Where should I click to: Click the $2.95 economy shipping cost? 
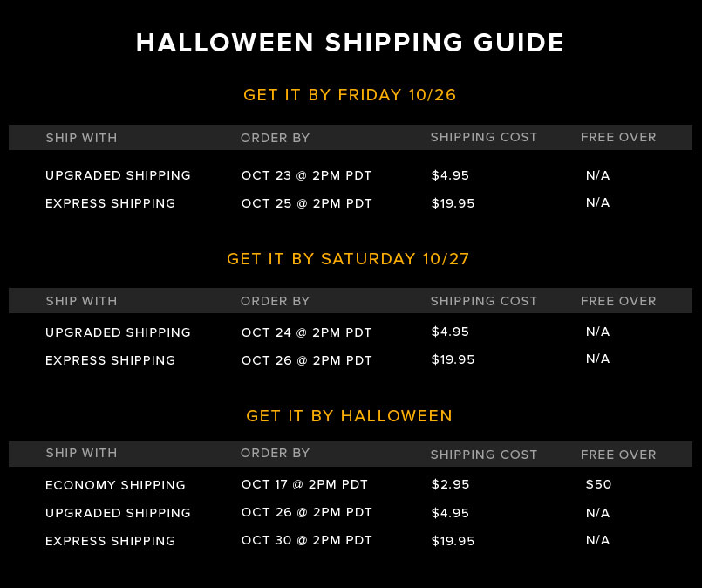(x=450, y=484)
